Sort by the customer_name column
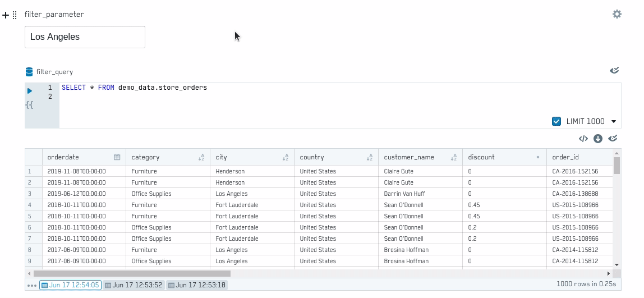This screenshot has width=644, height=298. point(453,158)
